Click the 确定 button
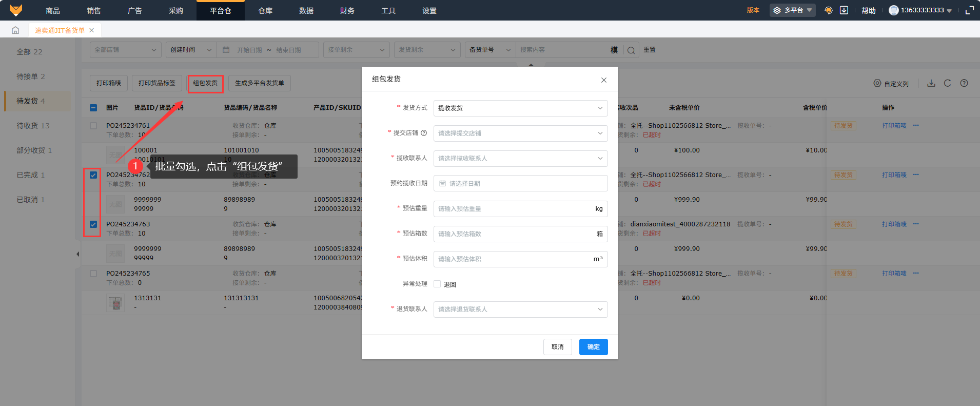 (x=593, y=347)
